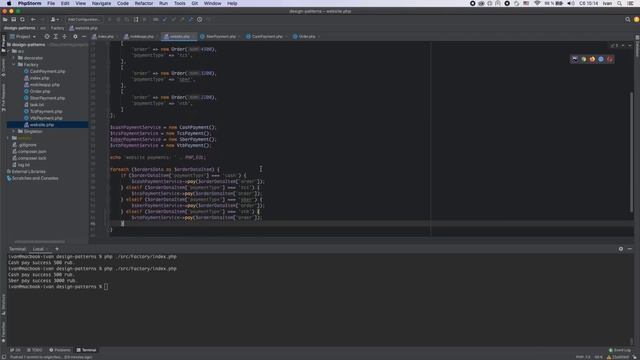
Task: Click the Synchronize reload toolbar icon
Action: pos(22,19)
